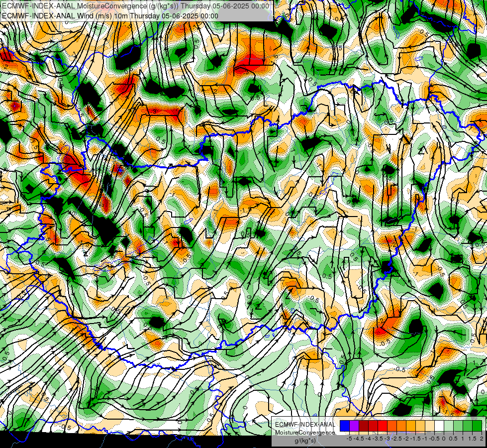Select the darkest green legend swatch
This screenshot has width=487, height=448.
point(477,426)
